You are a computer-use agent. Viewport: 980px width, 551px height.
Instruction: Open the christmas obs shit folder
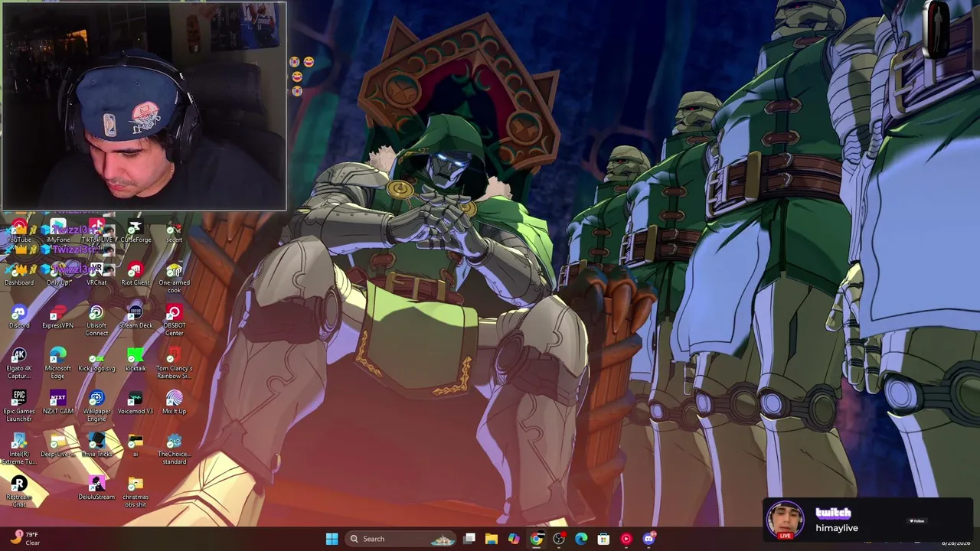[x=136, y=491]
